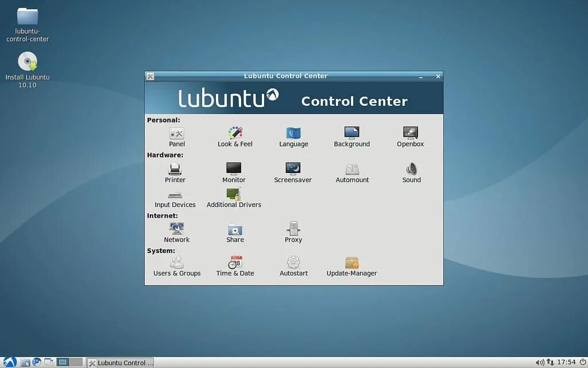Click the Internet: section heading
The height and width of the screenshot is (368, 588).
163,216
